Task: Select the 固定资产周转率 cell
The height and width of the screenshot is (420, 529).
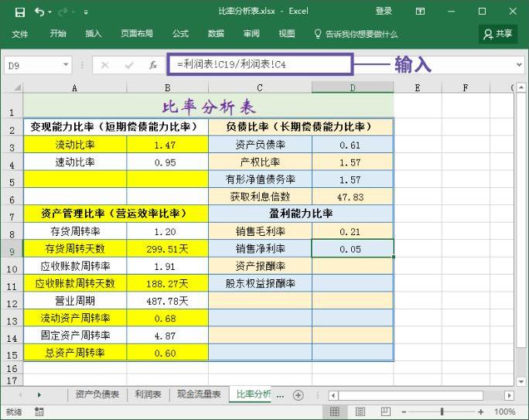Action: [75, 336]
